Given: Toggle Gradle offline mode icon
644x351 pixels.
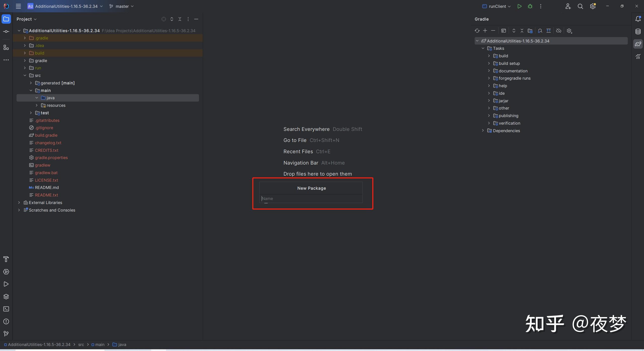Looking at the screenshot, I should 558,31.
